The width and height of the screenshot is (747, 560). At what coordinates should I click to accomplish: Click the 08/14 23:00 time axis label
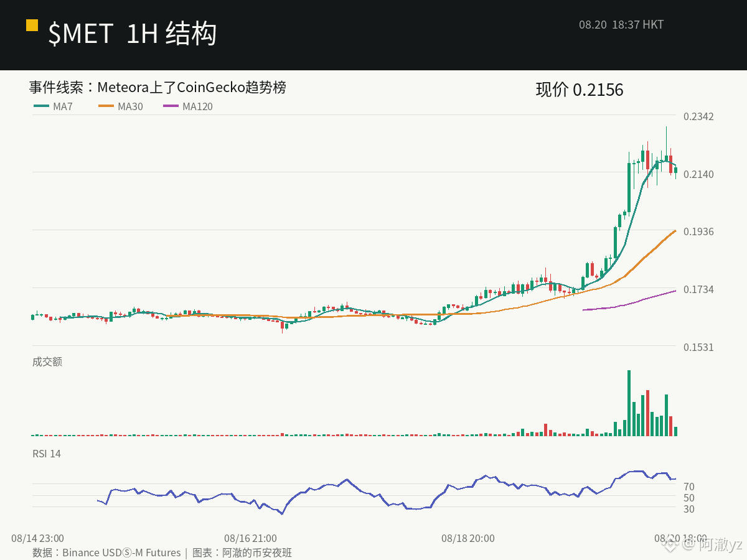tap(37, 538)
